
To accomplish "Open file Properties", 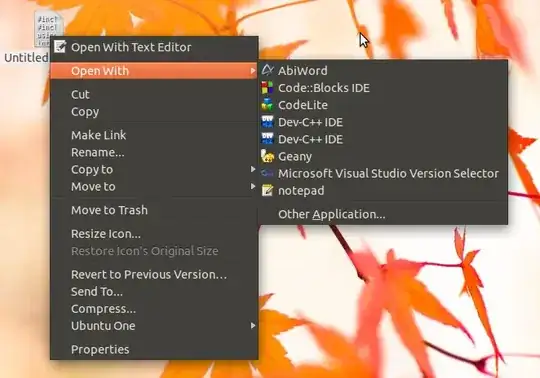I will click(154, 349).
